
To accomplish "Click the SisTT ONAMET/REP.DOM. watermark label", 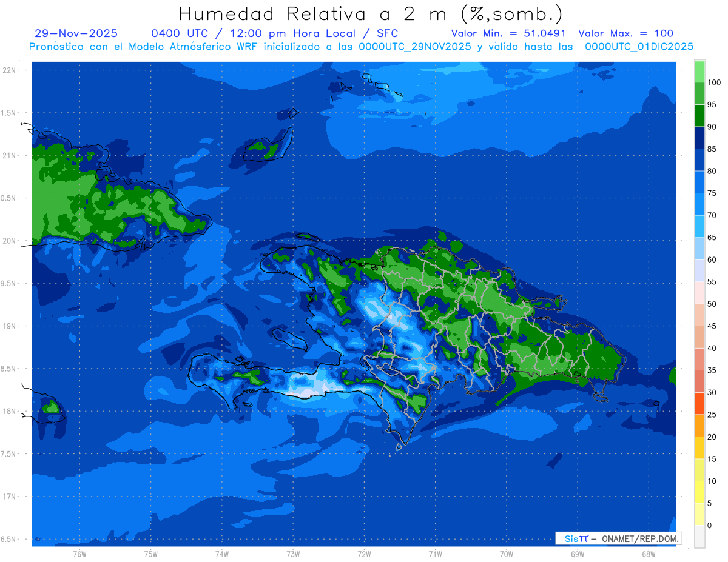I will 619,538.
